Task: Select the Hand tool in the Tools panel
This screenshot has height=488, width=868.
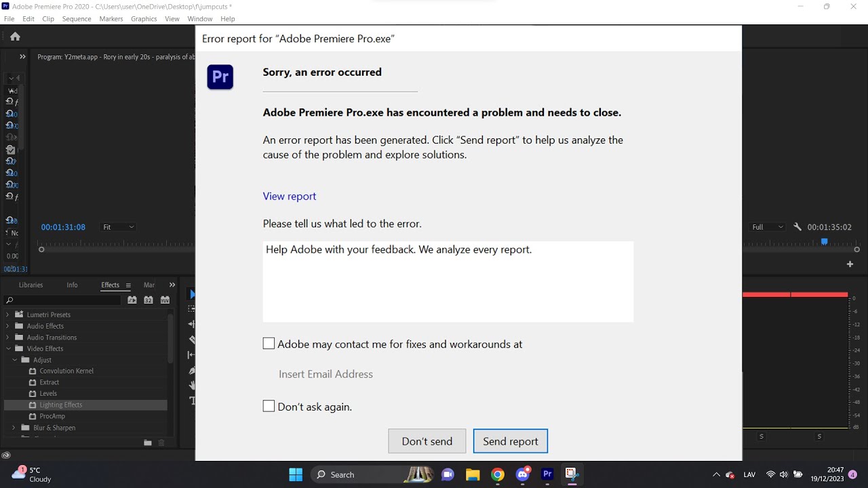Action: (192, 385)
